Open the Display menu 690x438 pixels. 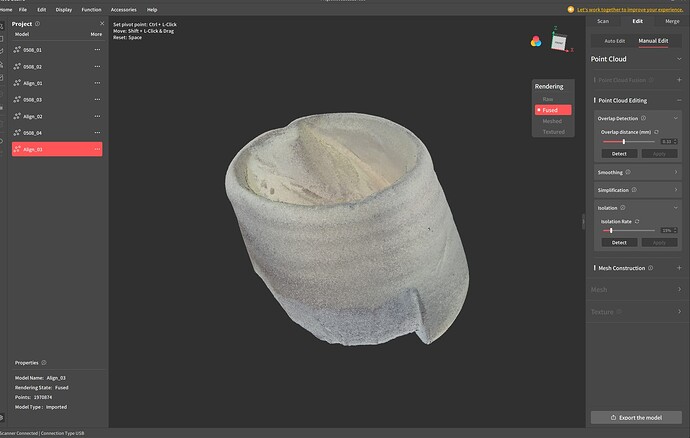63,10
